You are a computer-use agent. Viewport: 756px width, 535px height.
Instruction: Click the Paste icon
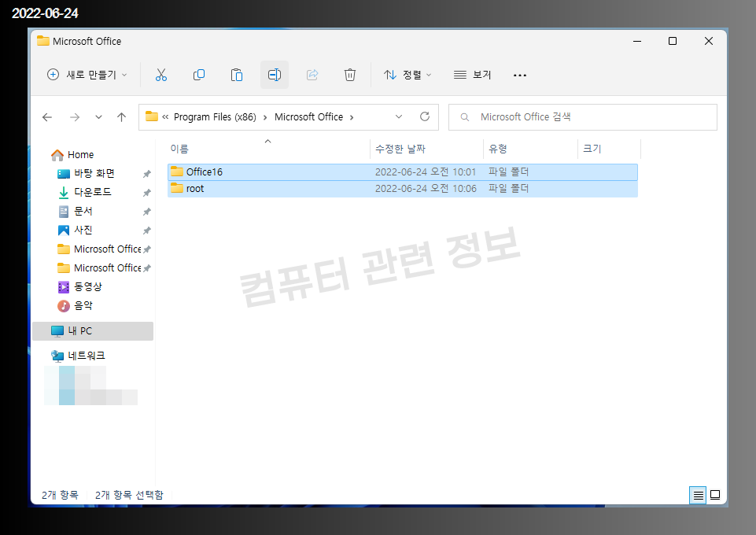pyautogui.click(x=237, y=75)
